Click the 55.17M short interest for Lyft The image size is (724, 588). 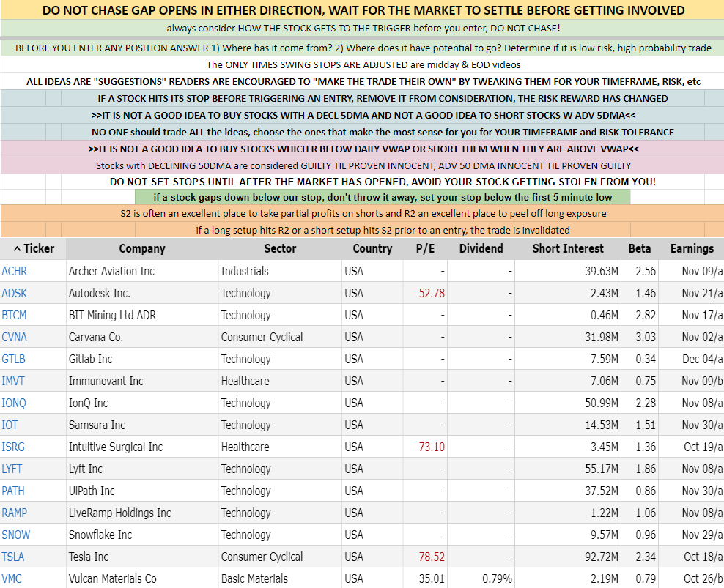(x=602, y=469)
